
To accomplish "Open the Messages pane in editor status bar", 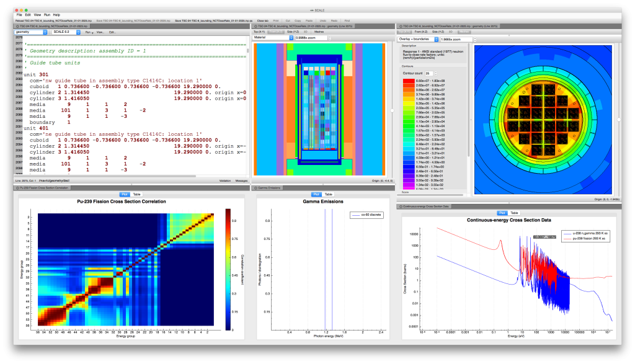I will click(241, 180).
